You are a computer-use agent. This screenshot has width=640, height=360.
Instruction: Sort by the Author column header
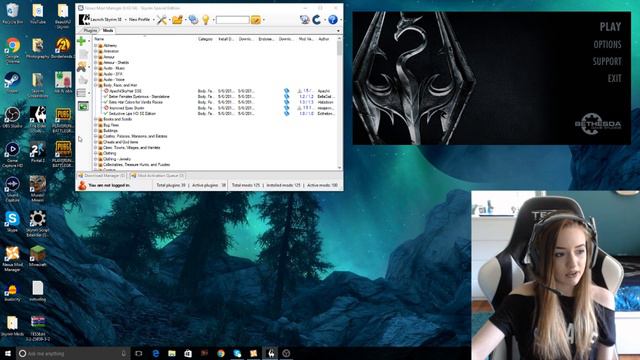[x=324, y=39]
